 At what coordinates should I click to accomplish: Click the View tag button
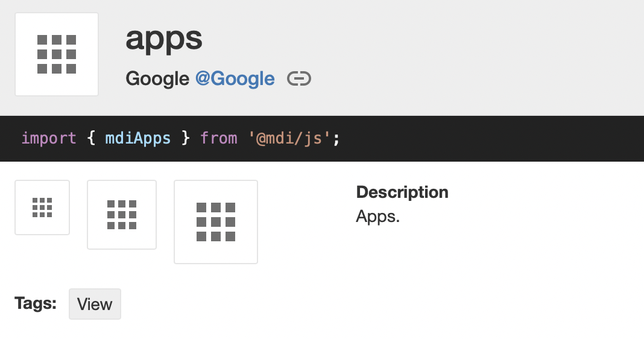pos(95,304)
